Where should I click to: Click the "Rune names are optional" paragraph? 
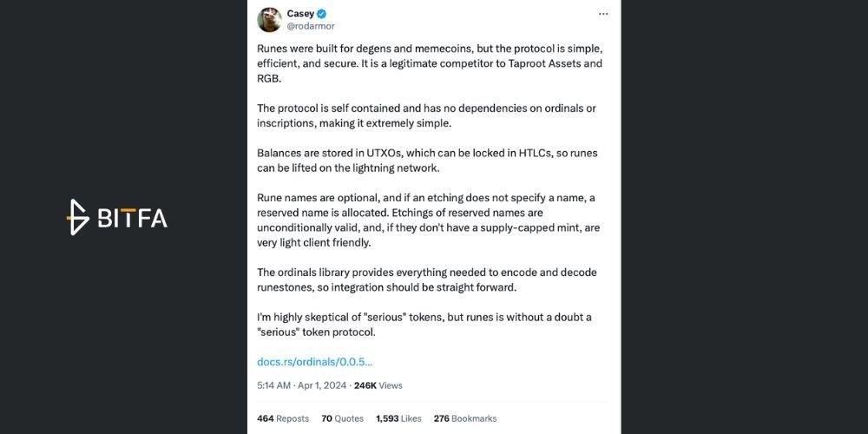pos(429,220)
